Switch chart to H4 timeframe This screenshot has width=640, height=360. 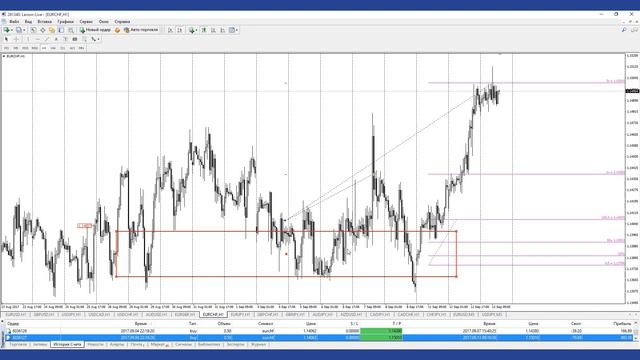[53, 48]
